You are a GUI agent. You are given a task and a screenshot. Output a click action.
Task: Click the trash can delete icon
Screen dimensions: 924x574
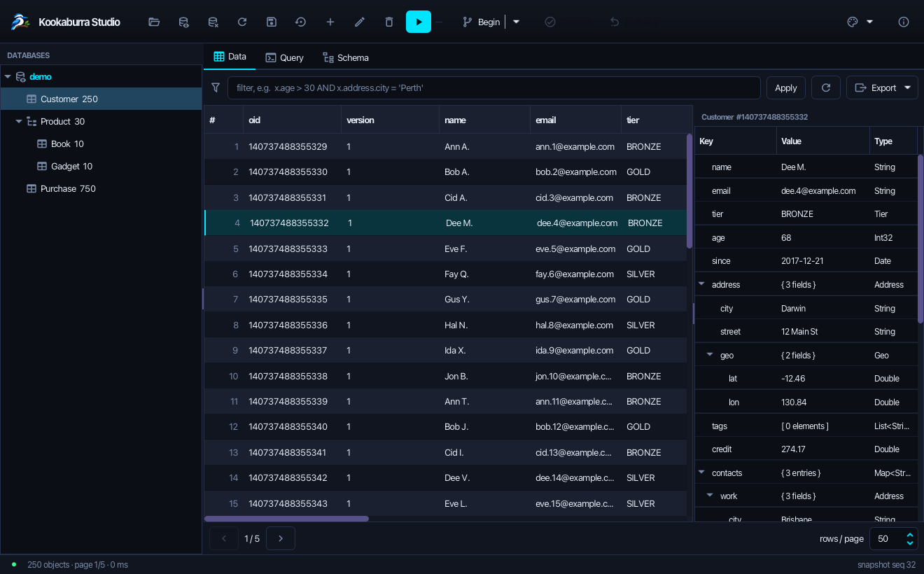pyautogui.click(x=389, y=22)
